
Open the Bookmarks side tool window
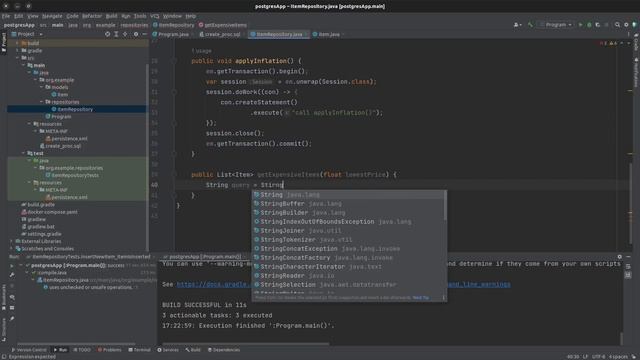click(x=4, y=296)
